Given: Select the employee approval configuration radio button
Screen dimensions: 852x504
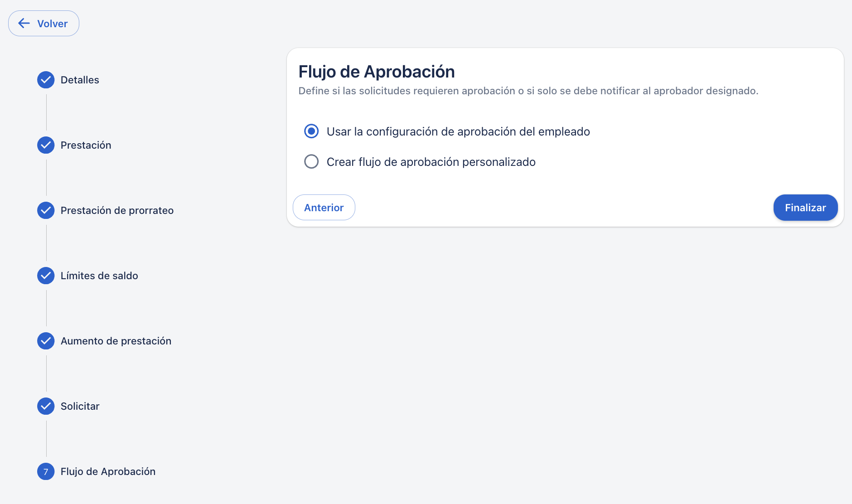Looking at the screenshot, I should pos(311,131).
